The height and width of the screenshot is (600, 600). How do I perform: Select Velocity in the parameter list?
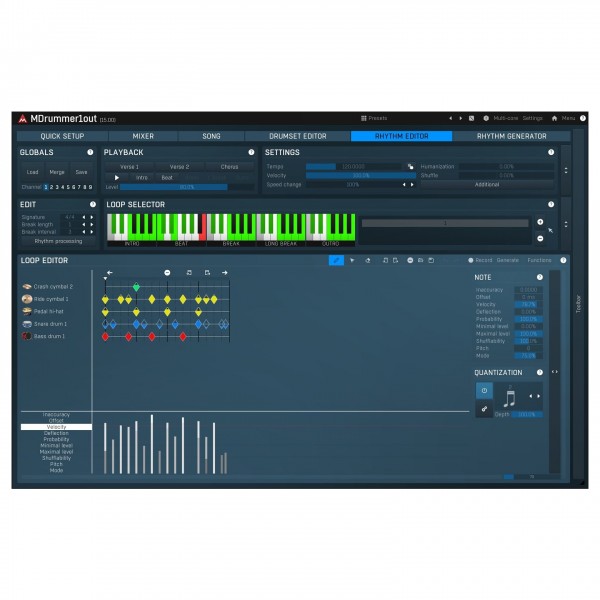click(x=56, y=427)
